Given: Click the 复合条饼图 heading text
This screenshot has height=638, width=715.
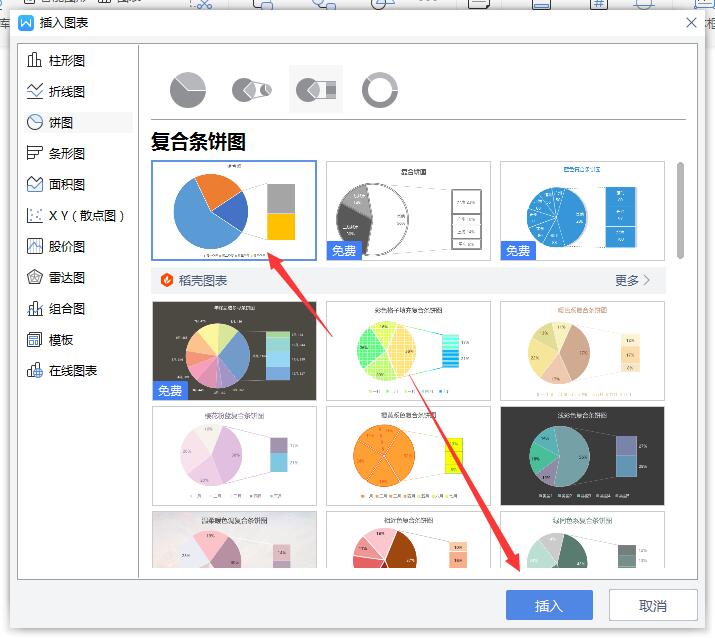Looking at the screenshot, I should 198,141.
